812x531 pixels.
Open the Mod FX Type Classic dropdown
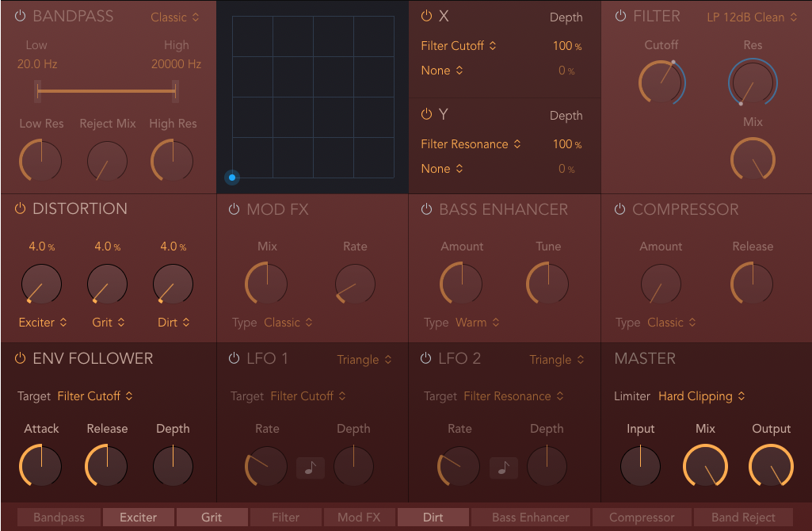tap(288, 323)
